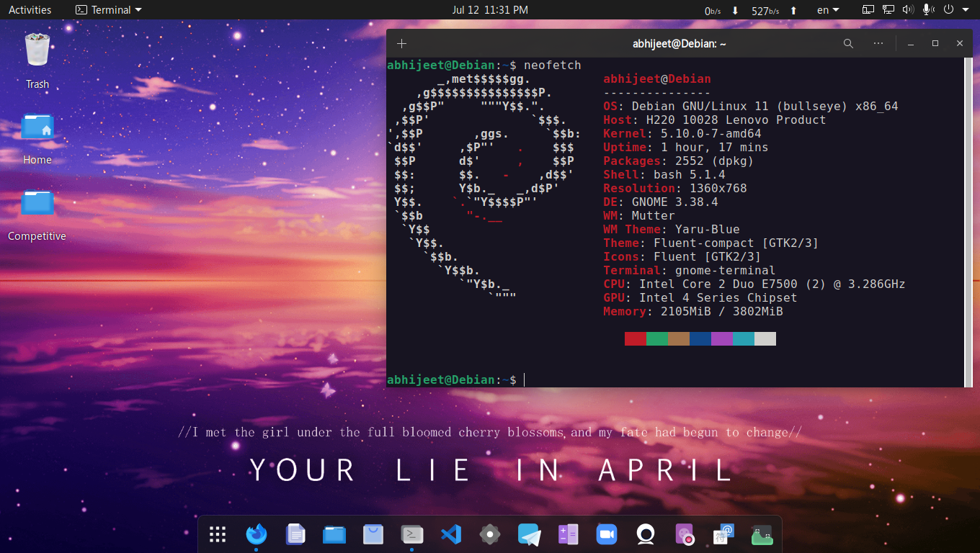980x553 pixels.
Task: Click the Terminal: gnome-terminal line
Action: [x=690, y=270]
